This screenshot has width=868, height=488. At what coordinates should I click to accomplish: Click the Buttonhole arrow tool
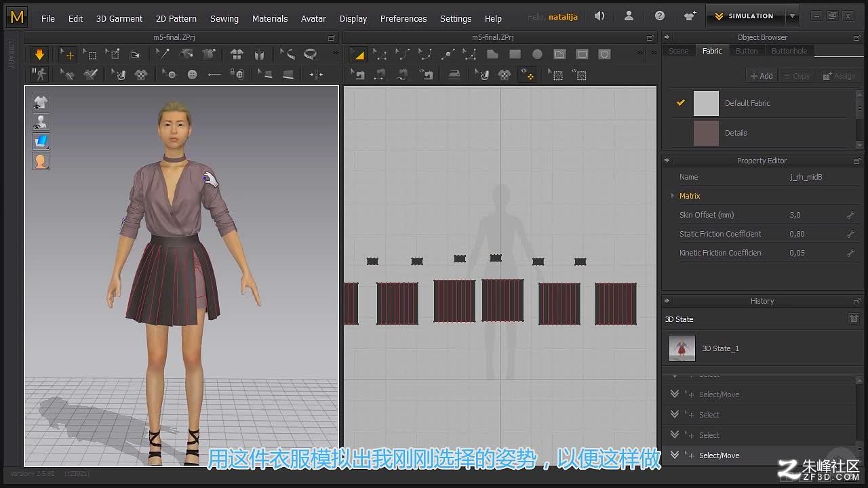click(x=214, y=75)
